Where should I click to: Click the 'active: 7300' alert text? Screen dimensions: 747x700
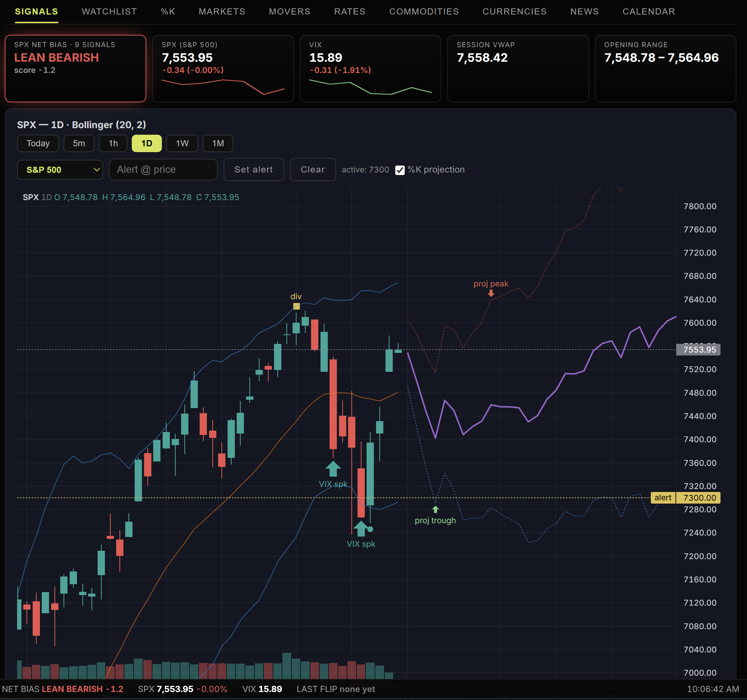coord(365,170)
